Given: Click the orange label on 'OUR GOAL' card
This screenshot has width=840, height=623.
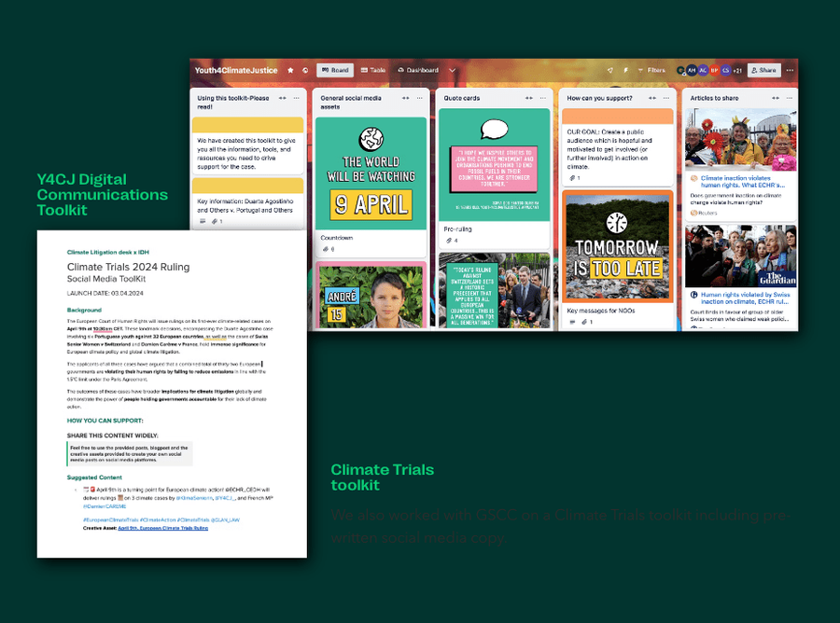Looking at the screenshot, I should pyautogui.click(x=617, y=117).
